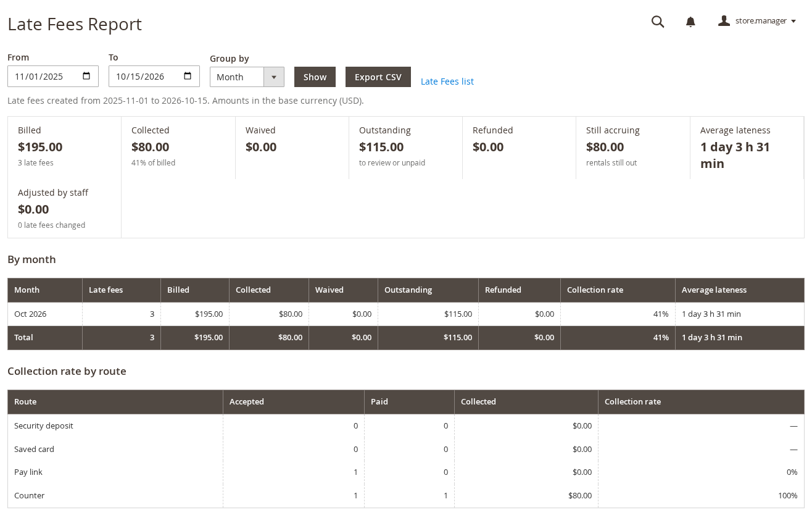Click the Collected $80.00 summary amount
This screenshot has height=515, width=812.
coord(150,147)
